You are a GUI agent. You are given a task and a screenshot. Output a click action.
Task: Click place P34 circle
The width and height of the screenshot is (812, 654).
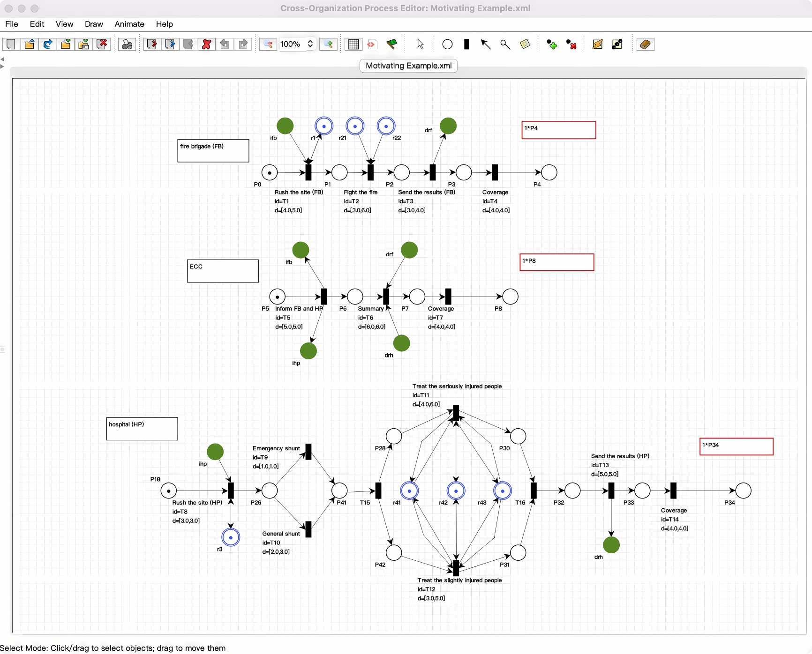[x=743, y=490]
